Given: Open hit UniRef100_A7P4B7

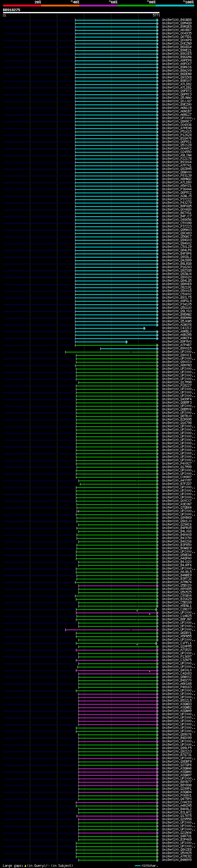Looking at the screenshot, I should point(176,345).
